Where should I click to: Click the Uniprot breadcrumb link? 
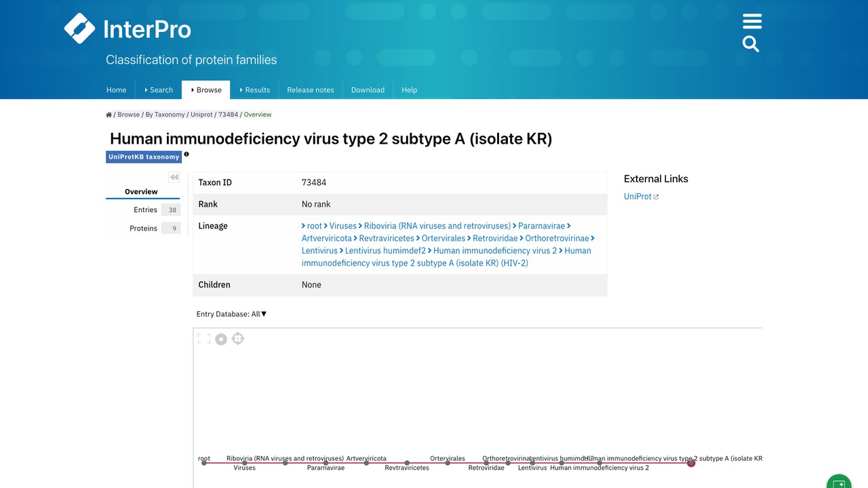click(201, 115)
